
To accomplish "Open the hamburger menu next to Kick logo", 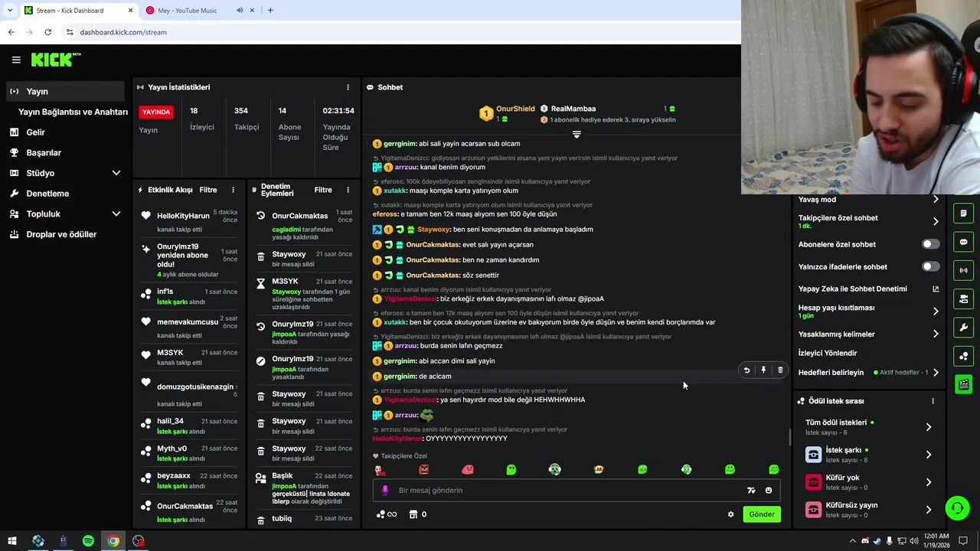I will click(x=16, y=60).
